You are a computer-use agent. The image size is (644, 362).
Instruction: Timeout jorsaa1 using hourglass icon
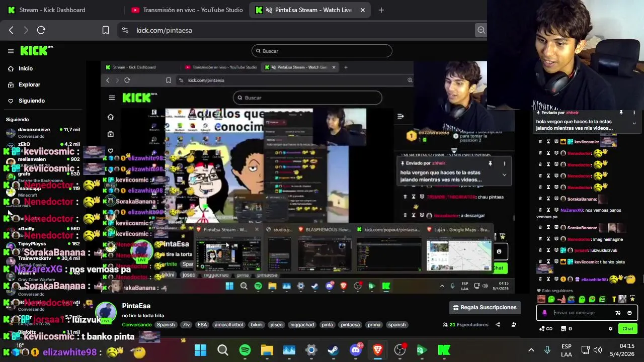(548, 250)
